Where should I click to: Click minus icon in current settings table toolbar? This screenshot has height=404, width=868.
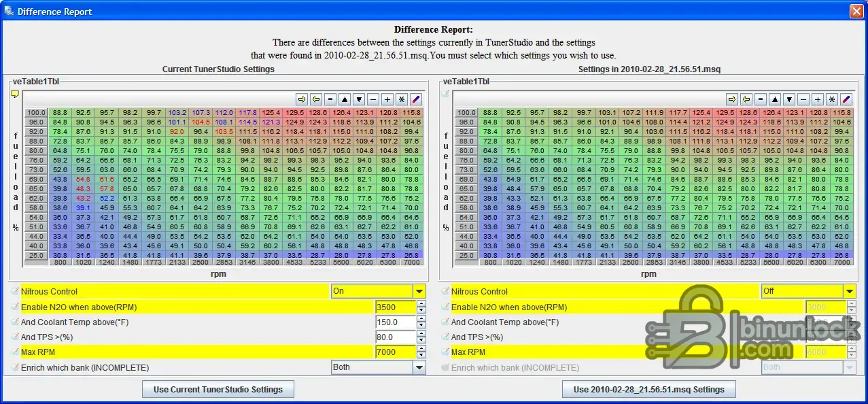coord(373,99)
